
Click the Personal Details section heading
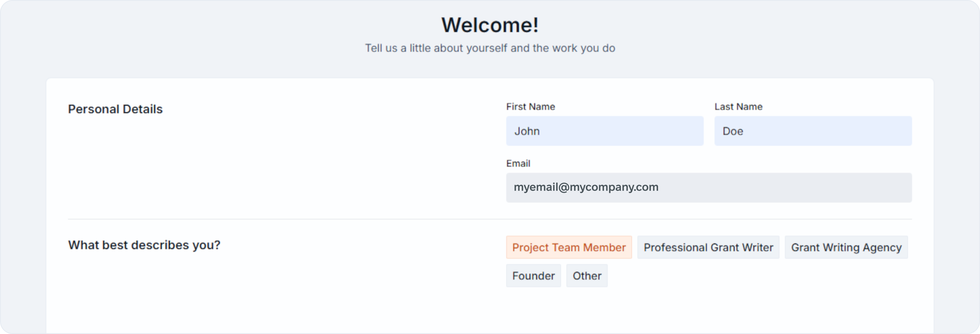115,109
